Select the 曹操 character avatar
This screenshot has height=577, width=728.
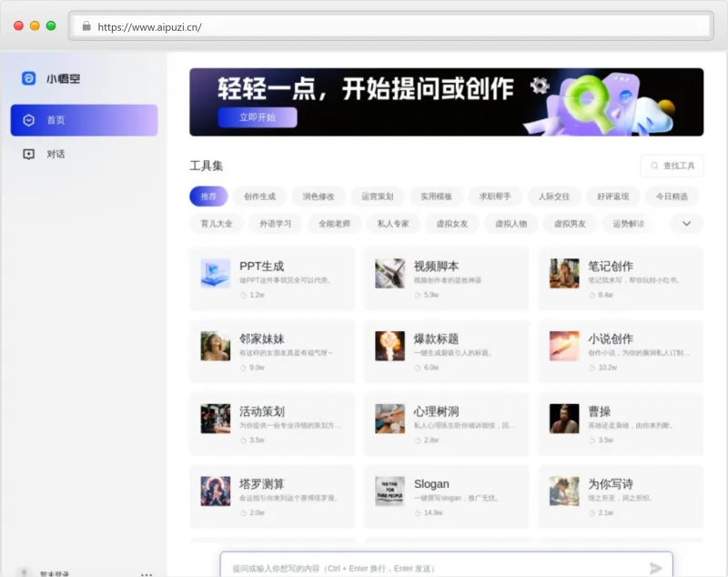point(564,419)
